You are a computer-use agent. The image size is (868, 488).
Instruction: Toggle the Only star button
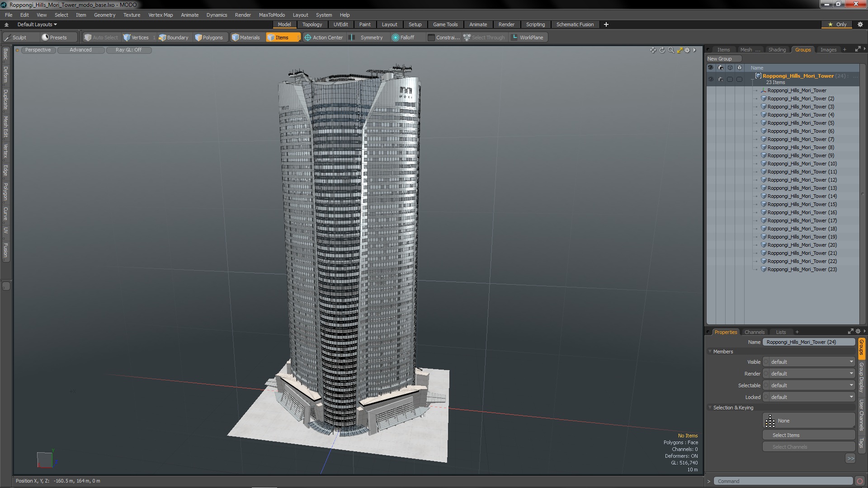[x=837, y=24]
